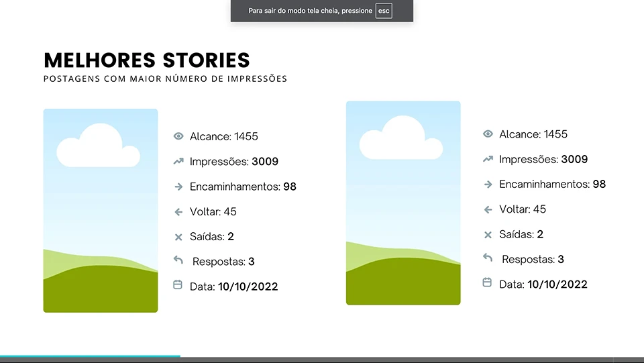Click the eye icon beside right Alcance
The image size is (644, 363).
tap(488, 134)
